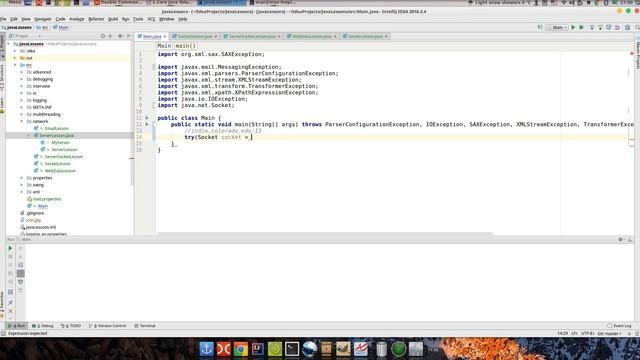
Task: Close the Main.java editor tab
Action: pos(165,36)
